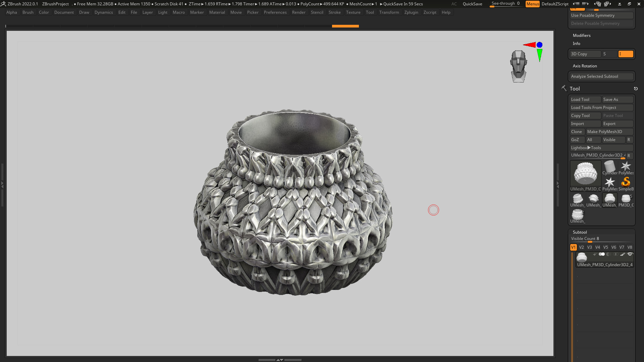The width and height of the screenshot is (644, 362).
Task: Click the hammer icon beside Tool title
Action: coord(564,88)
